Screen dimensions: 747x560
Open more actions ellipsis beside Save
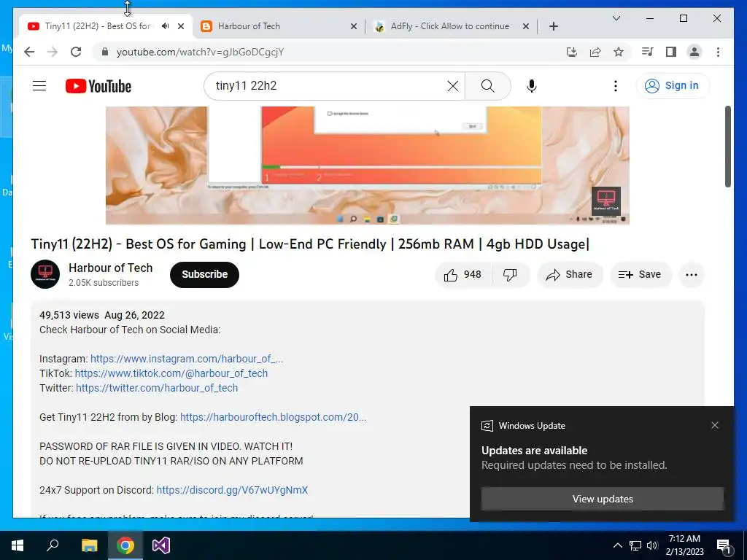(692, 275)
